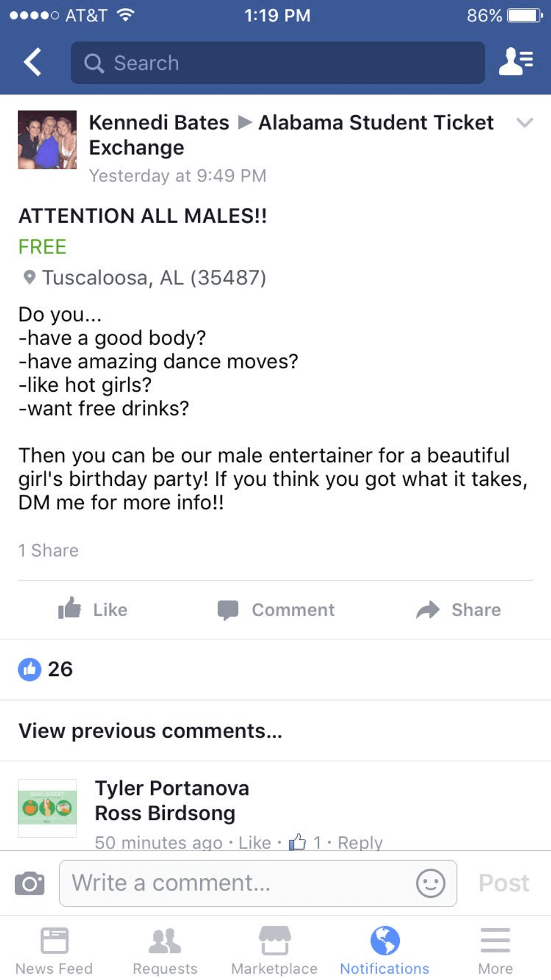Expand View previous comments
Viewport: 551px width, 980px height.
(150, 731)
